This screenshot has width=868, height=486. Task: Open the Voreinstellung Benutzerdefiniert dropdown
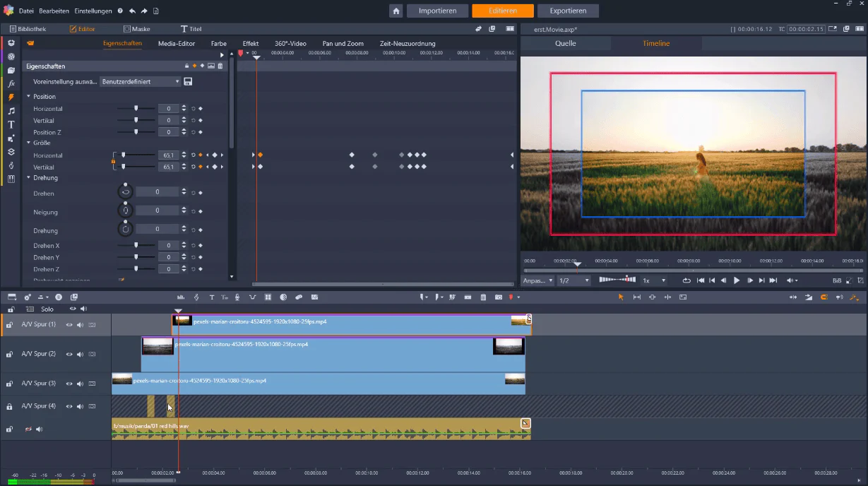click(141, 82)
